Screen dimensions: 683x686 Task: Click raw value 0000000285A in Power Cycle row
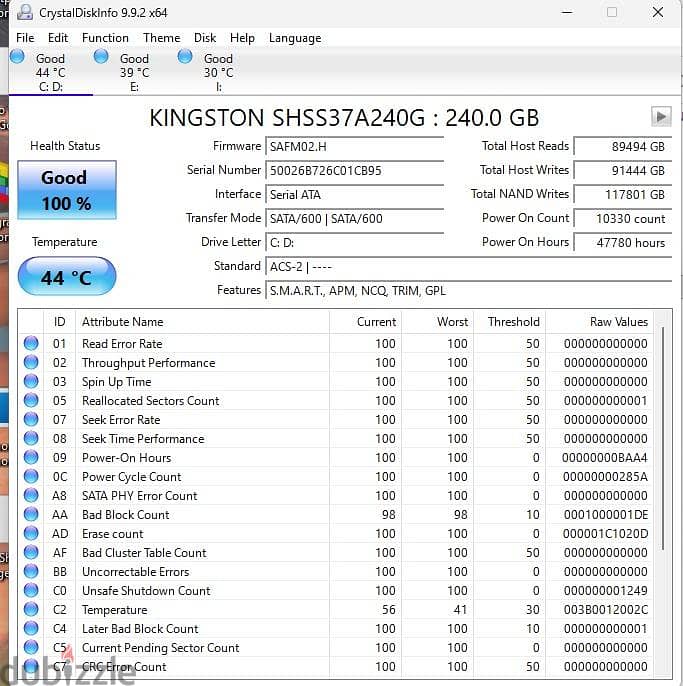605,476
